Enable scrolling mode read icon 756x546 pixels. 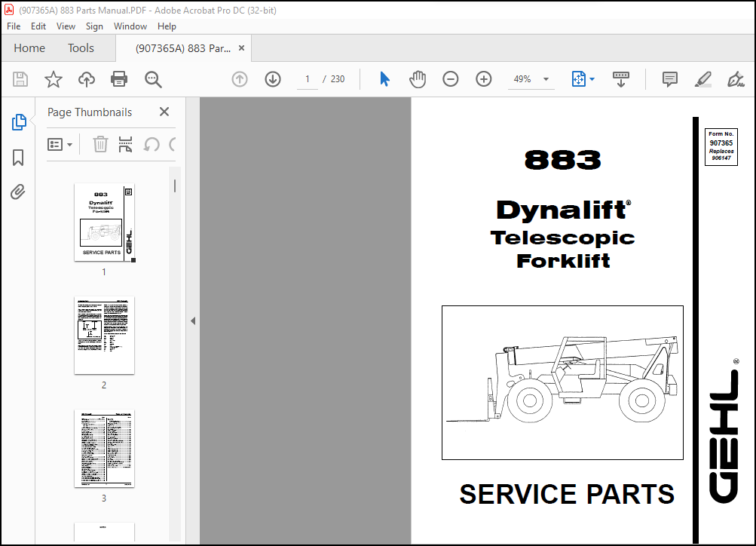point(620,79)
